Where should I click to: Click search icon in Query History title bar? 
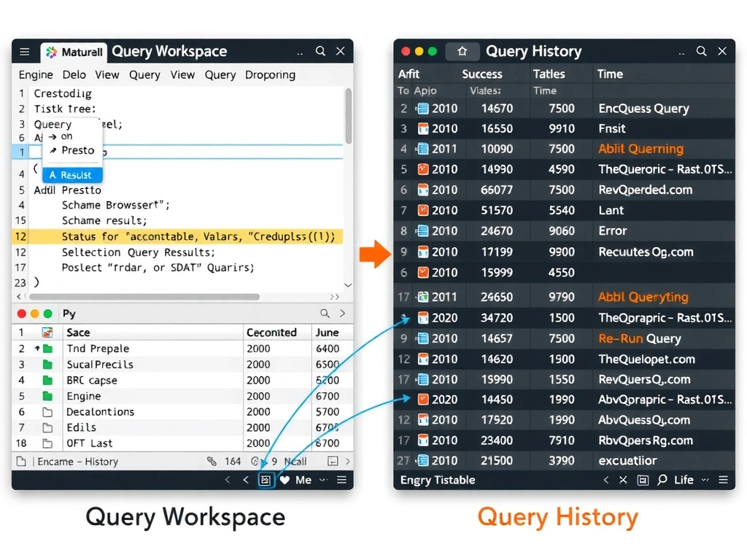(x=701, y=51)
